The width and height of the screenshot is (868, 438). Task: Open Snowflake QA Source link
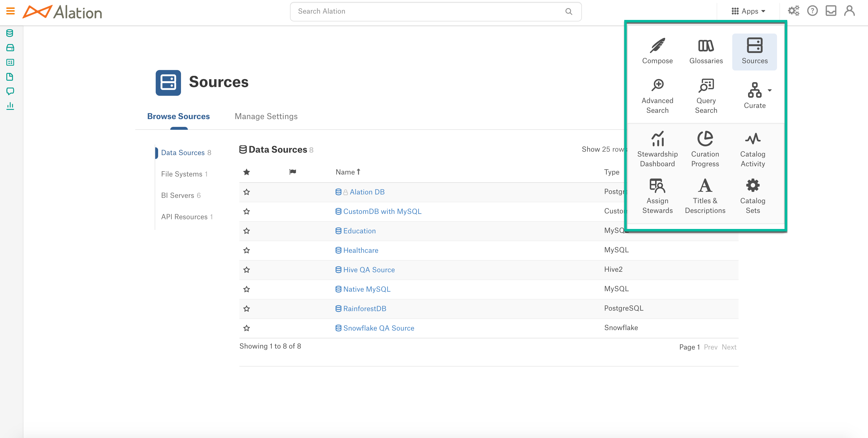pyautogui.click(x=379, y=328)
